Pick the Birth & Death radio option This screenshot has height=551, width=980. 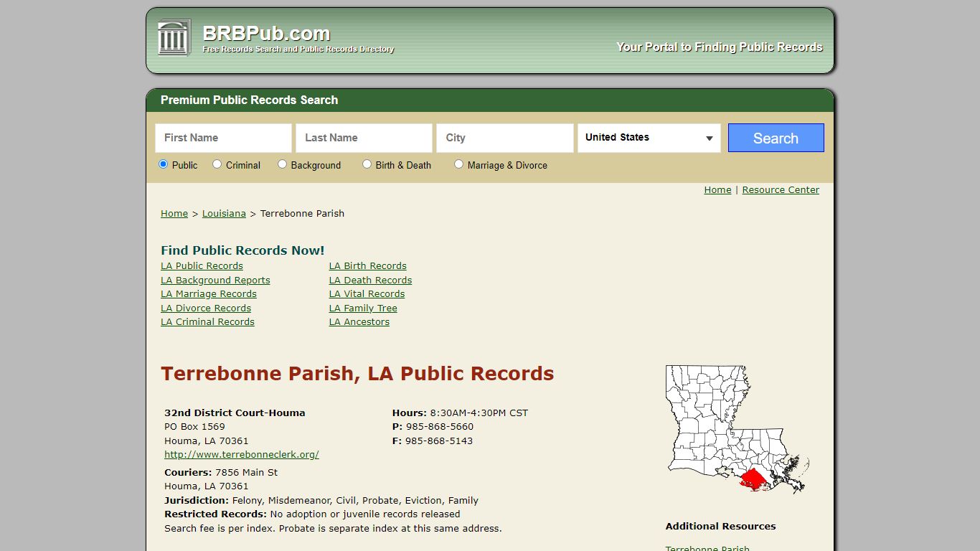coord(367,164)
